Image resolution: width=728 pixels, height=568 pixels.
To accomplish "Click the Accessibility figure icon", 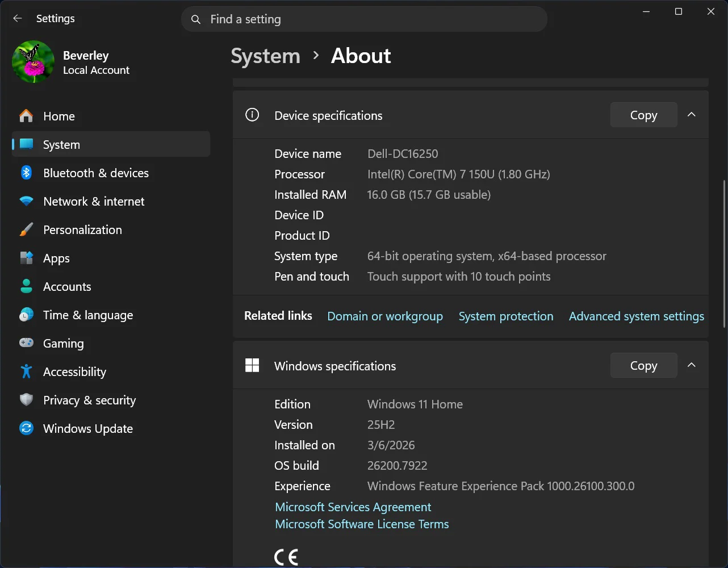I will 26,371.
